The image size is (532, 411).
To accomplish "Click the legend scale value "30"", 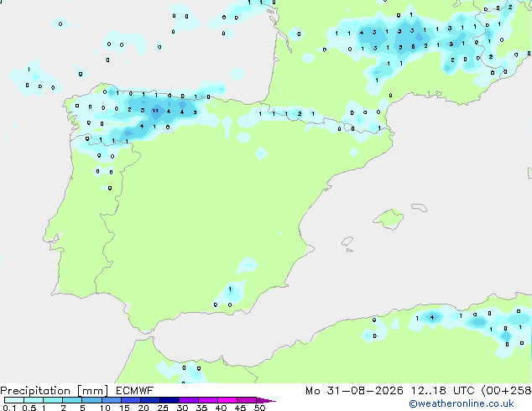I will click(x=182, y=408).
